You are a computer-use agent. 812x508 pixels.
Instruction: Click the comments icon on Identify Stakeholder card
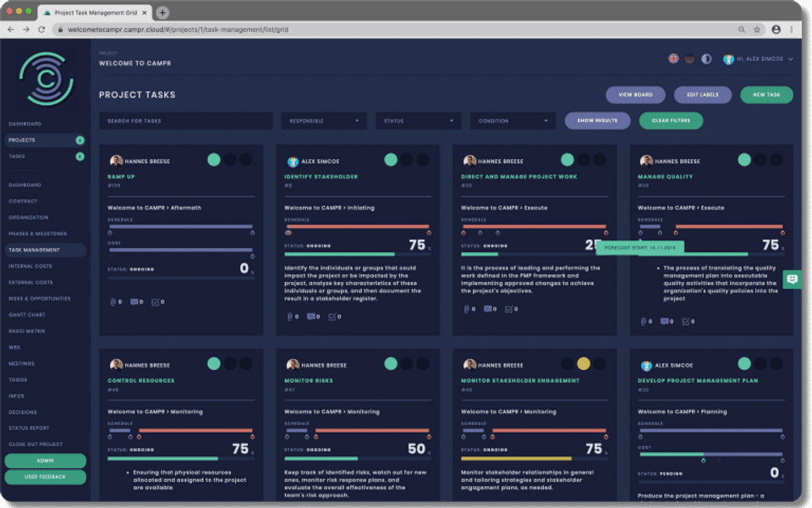pyautogui.click(x=310, y=316)
